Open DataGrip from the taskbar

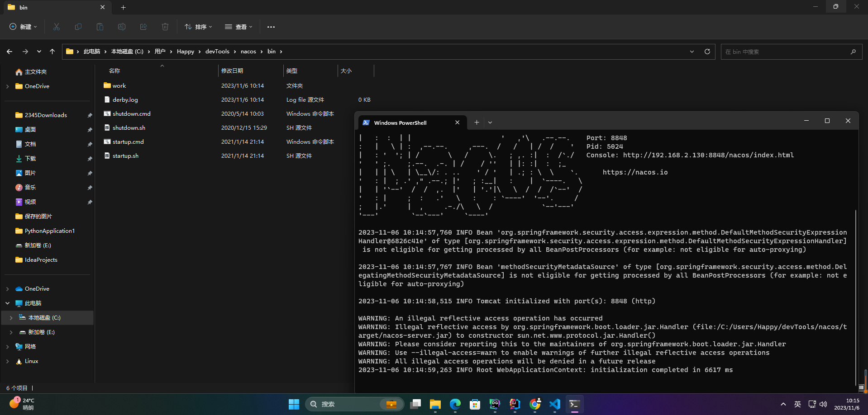495,404
